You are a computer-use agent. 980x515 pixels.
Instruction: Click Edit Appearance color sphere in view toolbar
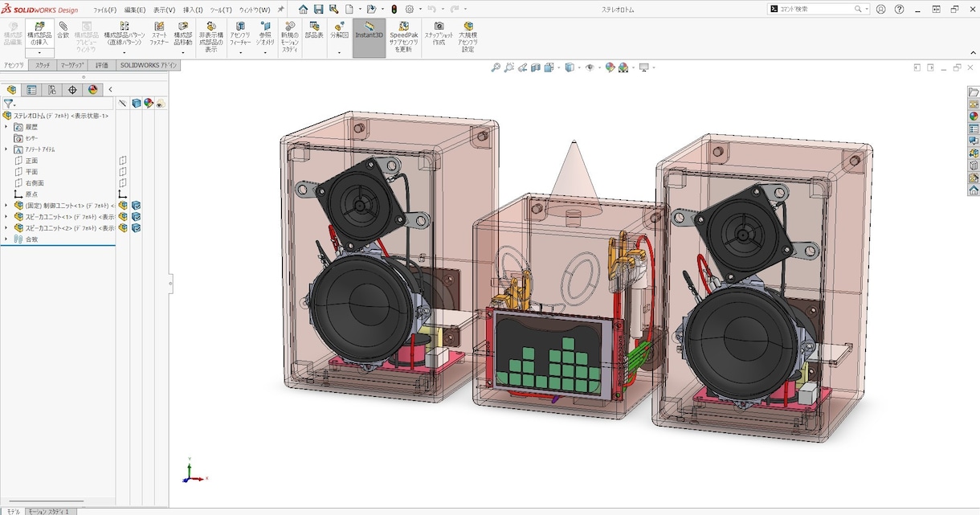pyautogui.click(x=610, y=67)
